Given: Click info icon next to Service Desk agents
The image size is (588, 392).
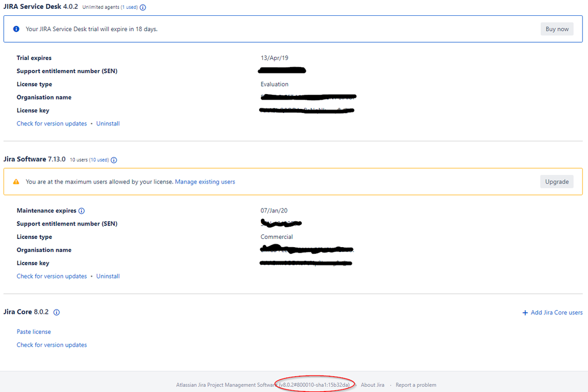Looking at the screenshot, I should [143, 8].
